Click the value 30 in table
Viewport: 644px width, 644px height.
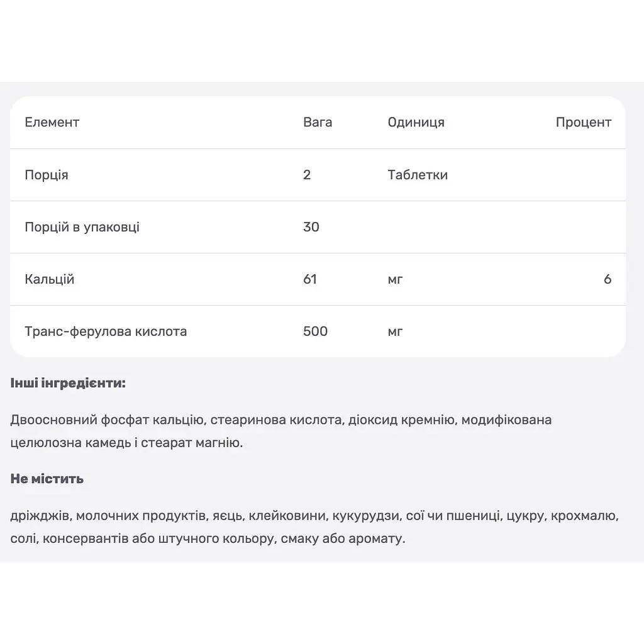(311, 227)
